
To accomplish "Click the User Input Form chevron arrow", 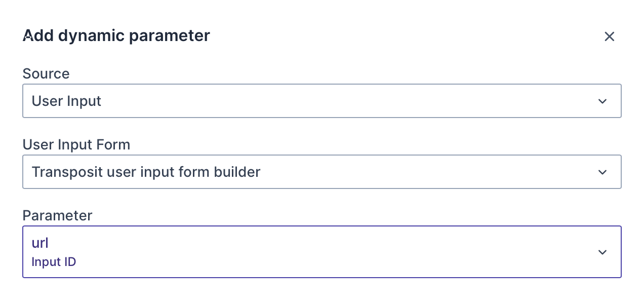I will coord(602,172).
